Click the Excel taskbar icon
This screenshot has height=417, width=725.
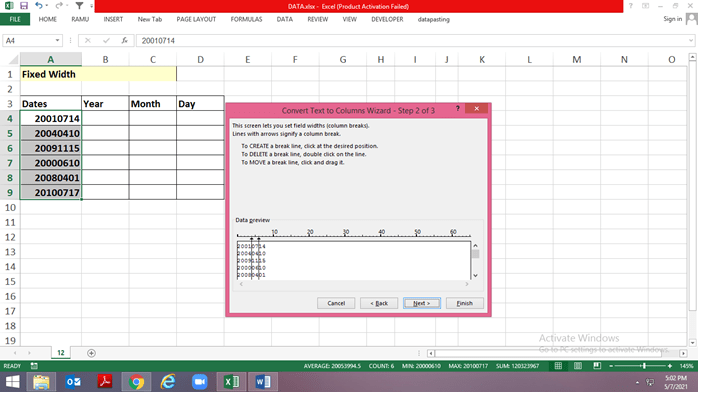231,382
